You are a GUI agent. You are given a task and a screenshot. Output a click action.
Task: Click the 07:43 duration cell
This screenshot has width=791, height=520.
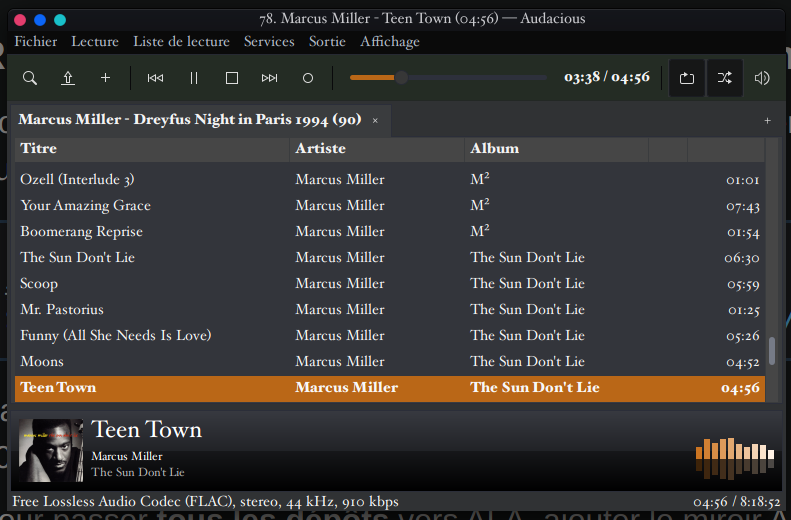[743, 206]
